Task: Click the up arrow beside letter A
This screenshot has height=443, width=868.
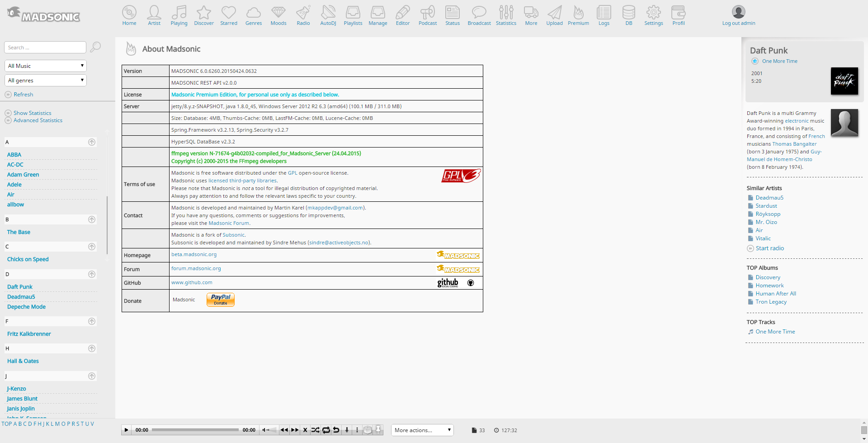Action: pos(92,142)
